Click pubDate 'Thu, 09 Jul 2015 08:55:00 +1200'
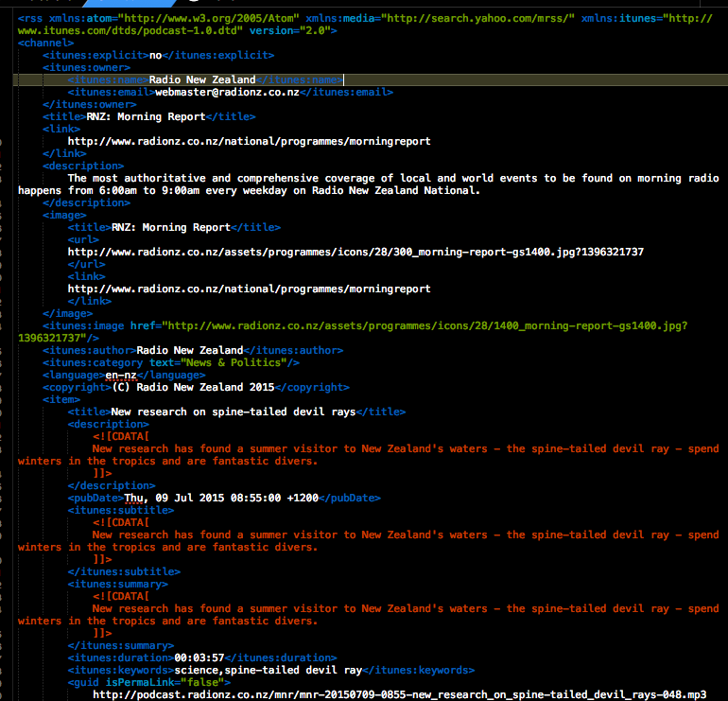 tap(221, 498)
